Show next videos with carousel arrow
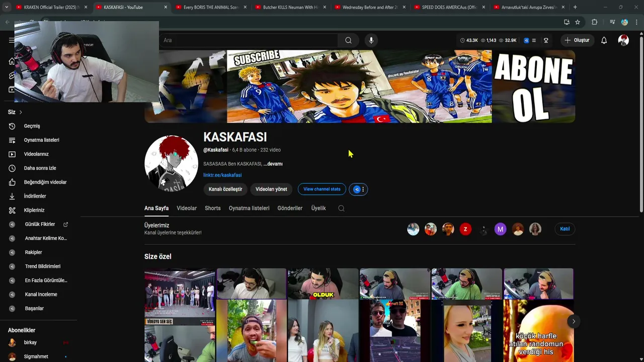This screenshot has width=644, height=362. pos(573,321)
